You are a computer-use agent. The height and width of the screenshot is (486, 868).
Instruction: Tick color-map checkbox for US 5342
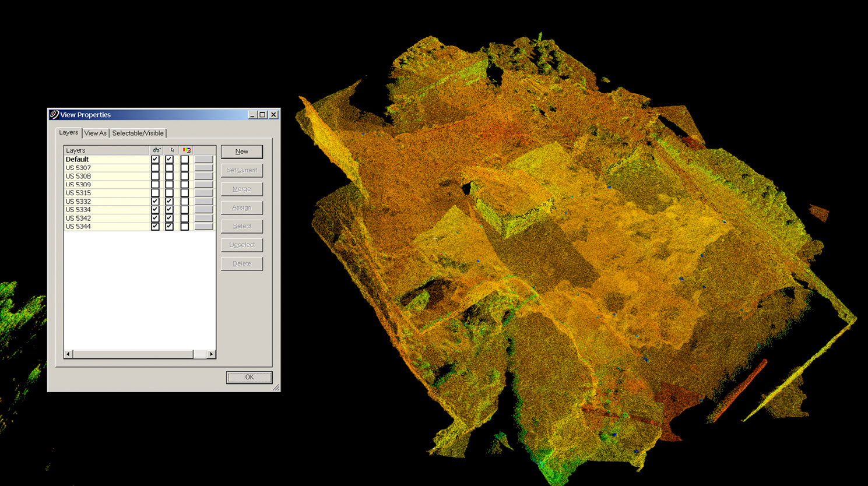185,218
